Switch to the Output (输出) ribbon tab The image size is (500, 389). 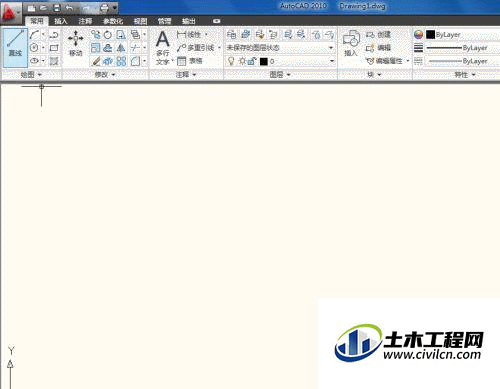(x=189, y=21)
